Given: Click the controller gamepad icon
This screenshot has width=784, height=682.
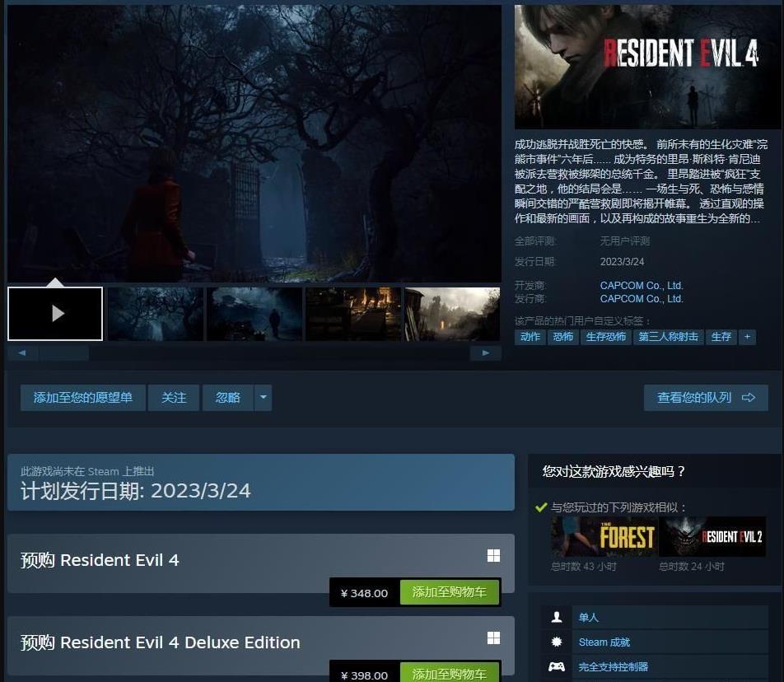Looking at the screenshot, I should click(x=557, y=666).
